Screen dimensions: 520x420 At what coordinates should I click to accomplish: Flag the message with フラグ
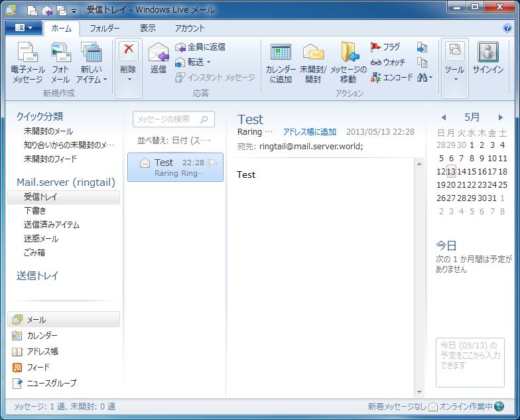[385, 46]
